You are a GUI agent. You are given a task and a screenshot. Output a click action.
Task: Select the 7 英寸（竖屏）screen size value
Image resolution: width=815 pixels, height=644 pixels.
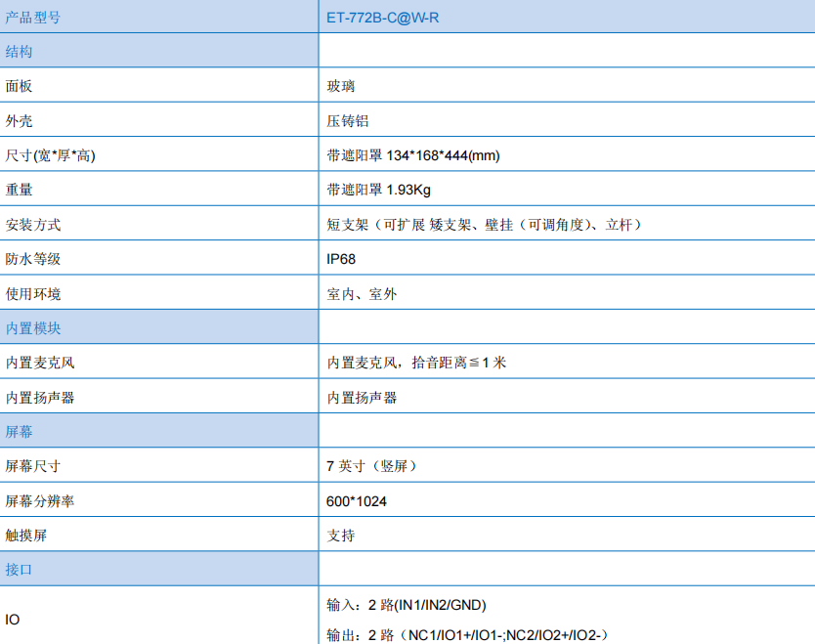click(x=372, y=466)
